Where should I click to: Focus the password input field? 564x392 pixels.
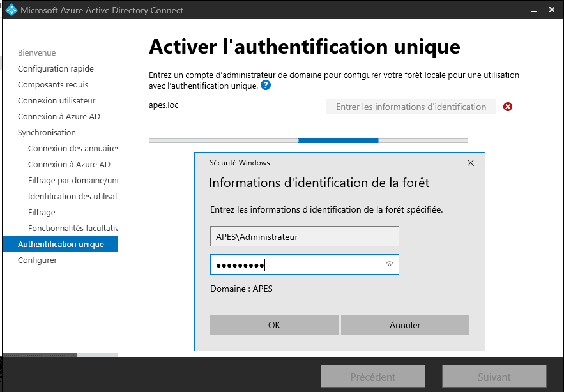[297, 264]
